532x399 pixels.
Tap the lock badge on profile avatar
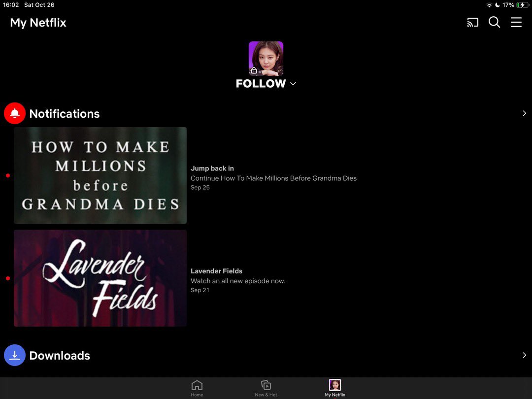click(254, 70)
